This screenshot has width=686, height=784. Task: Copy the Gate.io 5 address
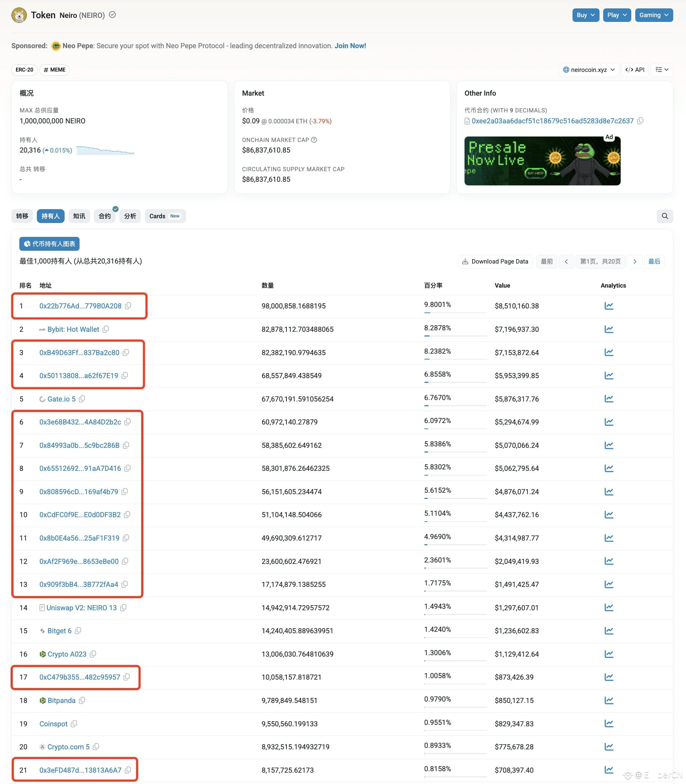point(82,399)
